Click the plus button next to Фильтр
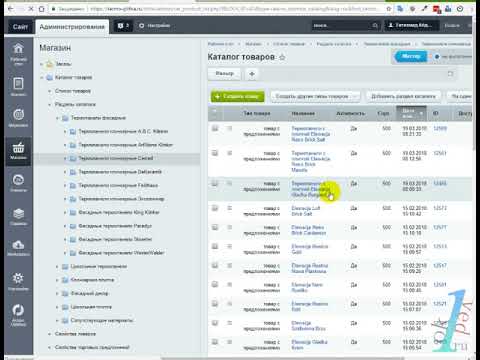Image resolution: width=480 pixels, height=360 pixels. pos(252,74)
